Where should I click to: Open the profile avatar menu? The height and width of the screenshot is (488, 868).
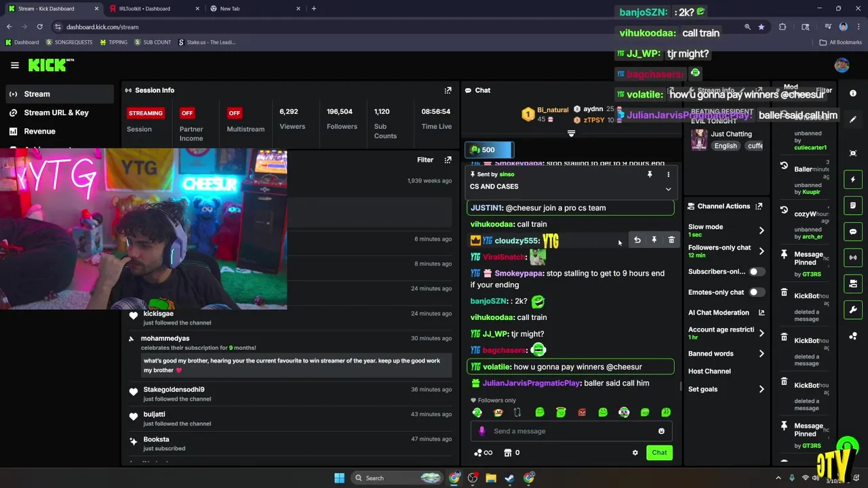(x=842, y=65)
